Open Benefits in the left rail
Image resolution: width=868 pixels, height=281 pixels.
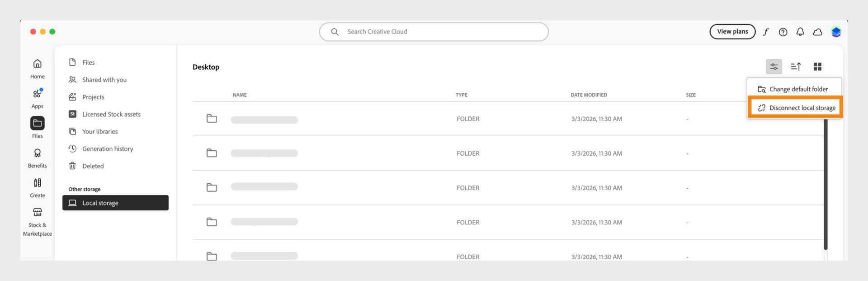[x=37, y=158]
